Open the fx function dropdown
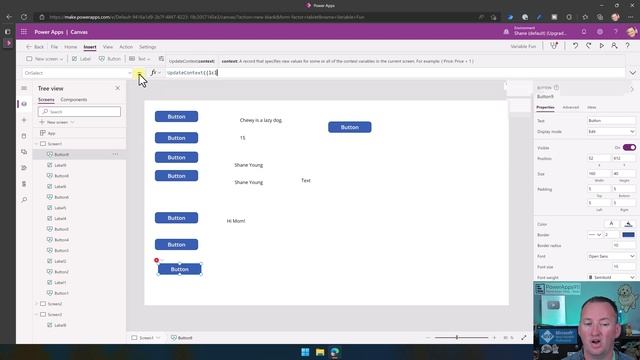 [156, 73]
